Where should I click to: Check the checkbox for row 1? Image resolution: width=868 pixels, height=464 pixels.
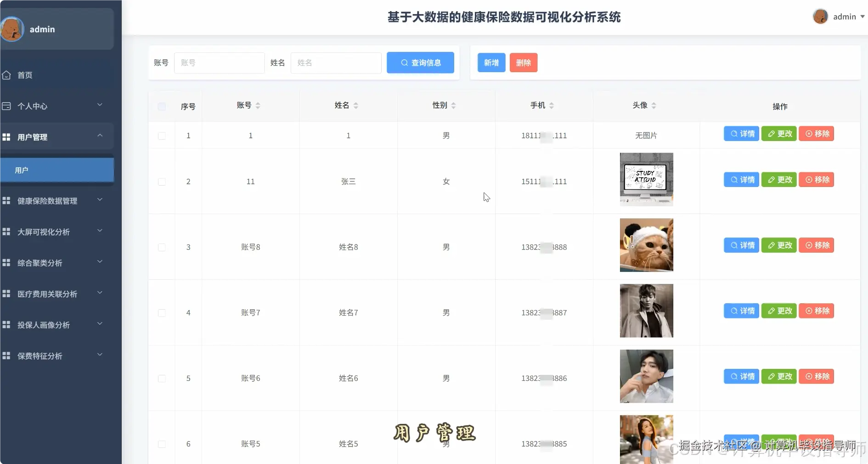(162, 136)
